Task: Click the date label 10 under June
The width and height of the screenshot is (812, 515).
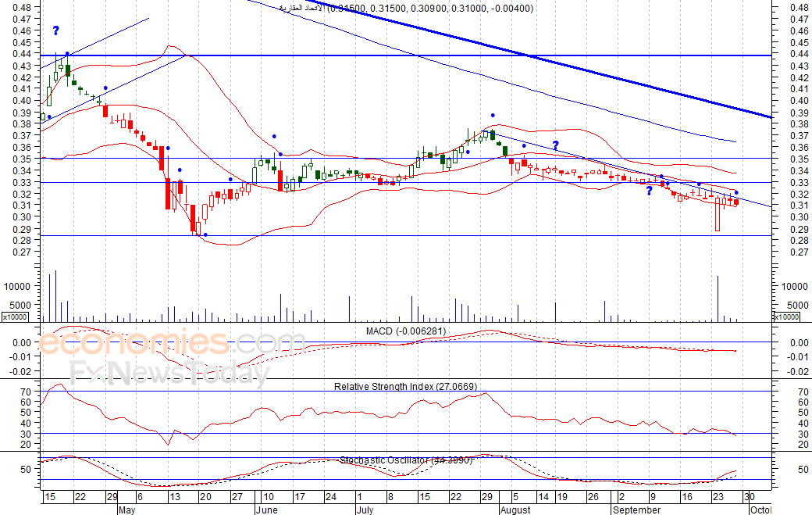Action: tap(269, 497)
